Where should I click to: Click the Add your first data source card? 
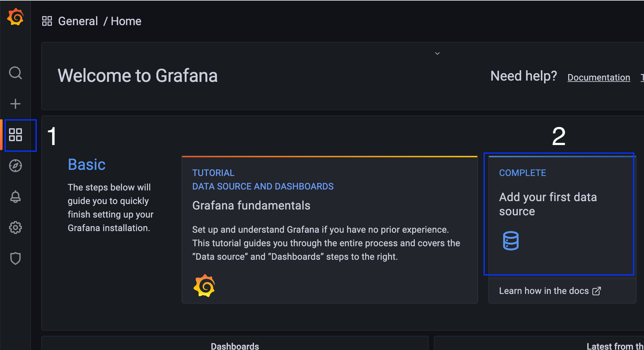pos(548,204)
